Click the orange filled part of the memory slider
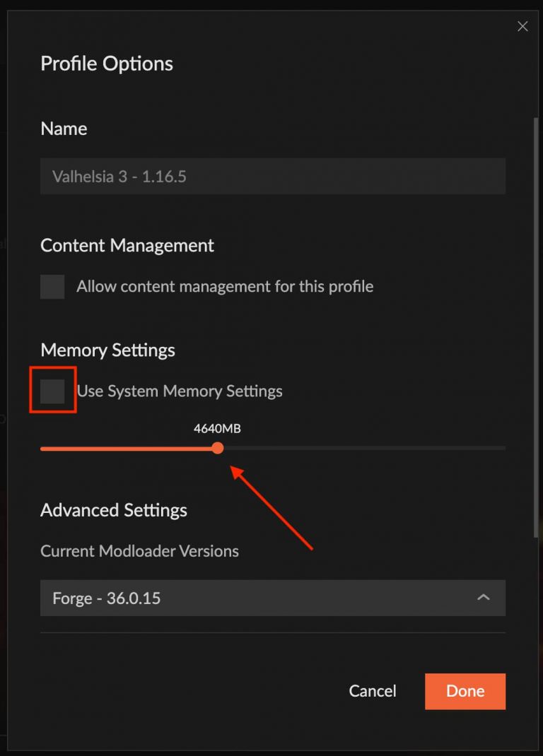Image resolution: width=543 pixels, height=756 pixels. coord(127,449)
